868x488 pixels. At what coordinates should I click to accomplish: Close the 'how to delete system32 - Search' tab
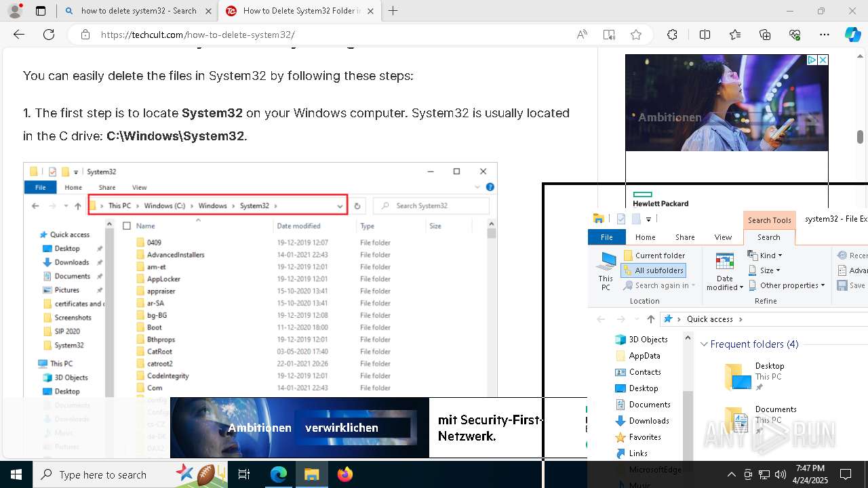click(x=208, y=11)
